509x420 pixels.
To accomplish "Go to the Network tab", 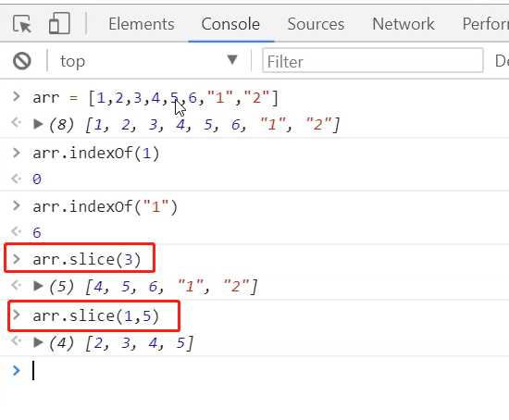I will [x=403, y=24].
